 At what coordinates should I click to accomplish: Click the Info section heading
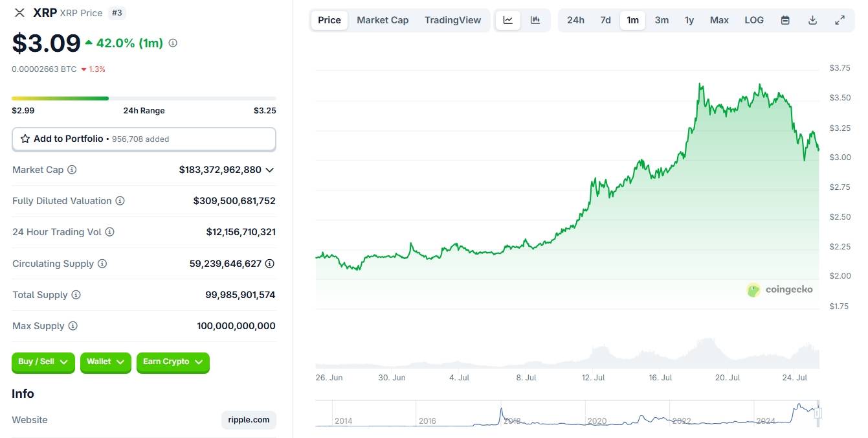click(x=23, y=394)
